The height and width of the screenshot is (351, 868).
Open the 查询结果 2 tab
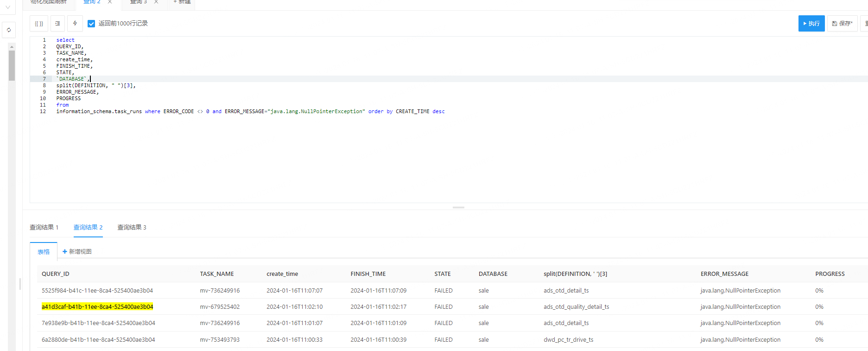88,227
